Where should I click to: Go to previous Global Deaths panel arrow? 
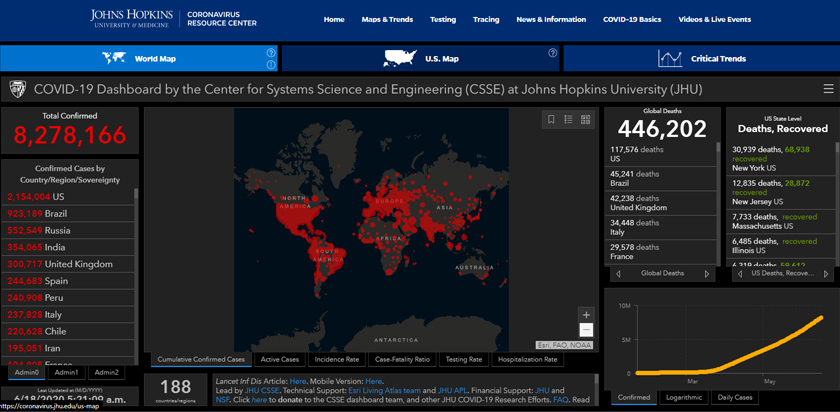click(616, 273)
